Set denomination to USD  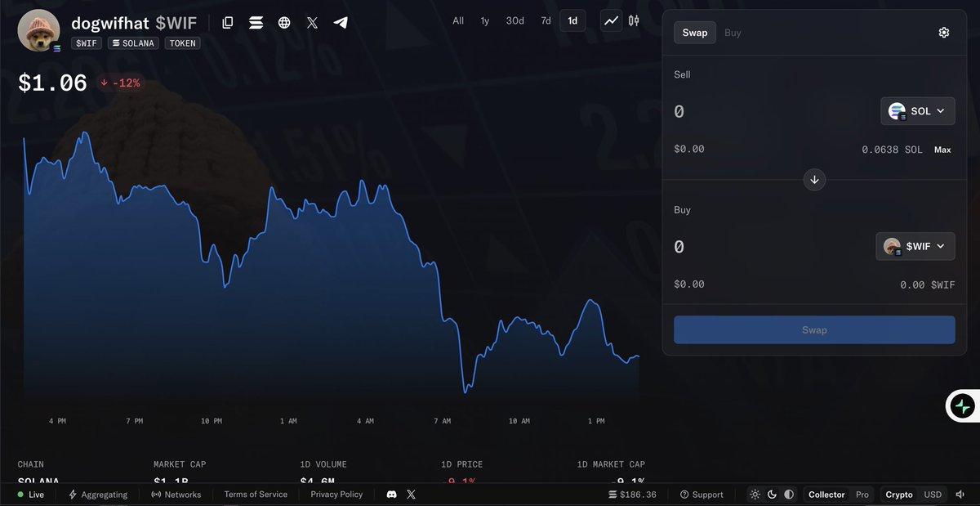point(933,495)
